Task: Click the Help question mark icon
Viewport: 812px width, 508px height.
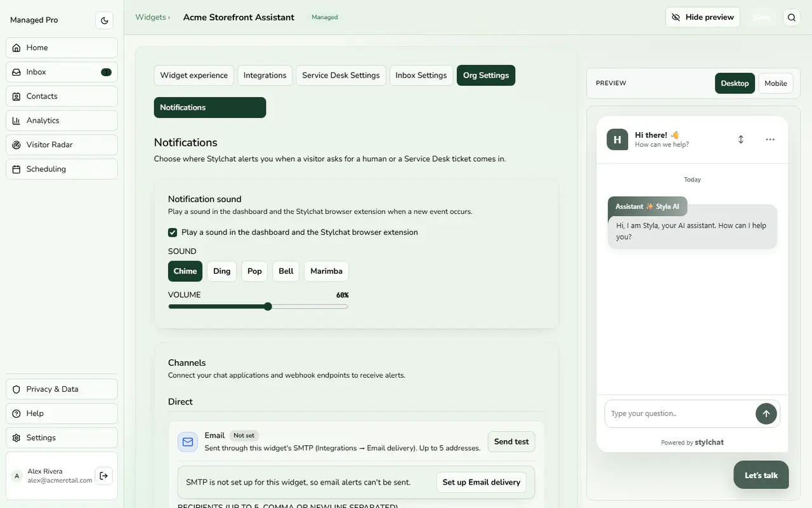Action: coord(16,413)
